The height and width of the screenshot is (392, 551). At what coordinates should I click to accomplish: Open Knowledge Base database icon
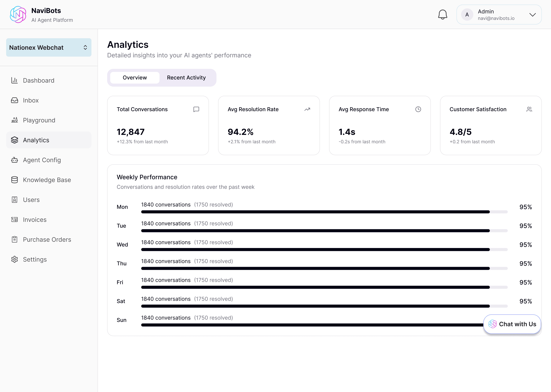15,180
